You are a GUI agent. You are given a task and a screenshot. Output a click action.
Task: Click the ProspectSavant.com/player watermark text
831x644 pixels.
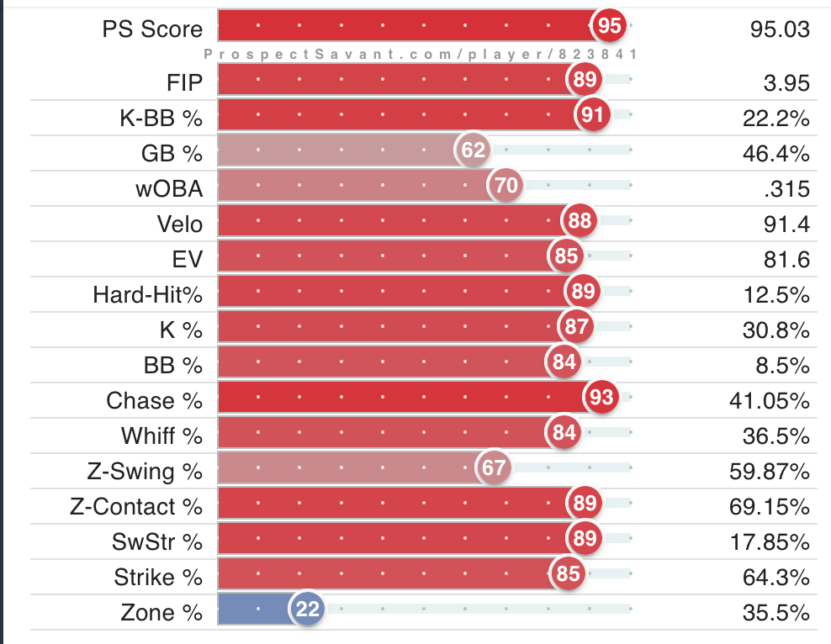(421, 54)
